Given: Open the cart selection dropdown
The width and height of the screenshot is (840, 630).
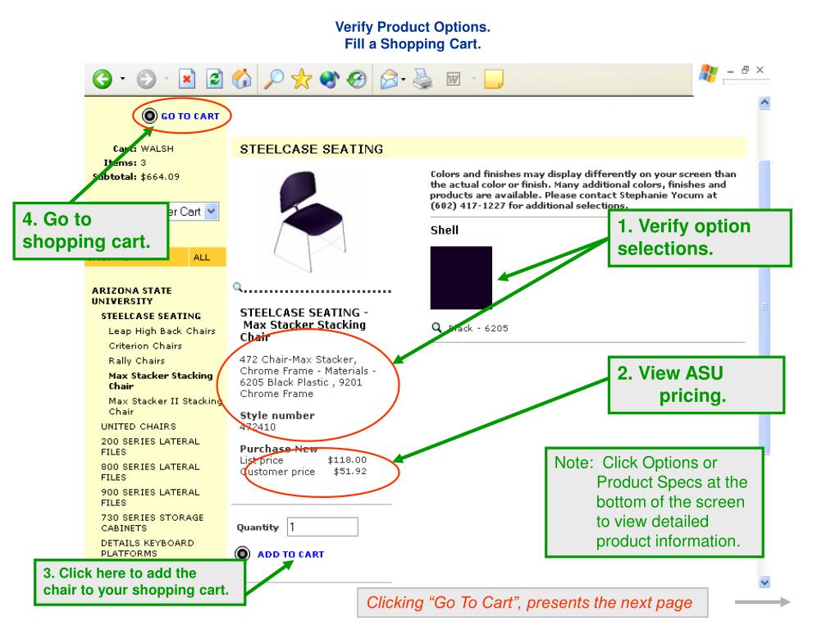Looking at the screenshot, I should click(212, 212).
